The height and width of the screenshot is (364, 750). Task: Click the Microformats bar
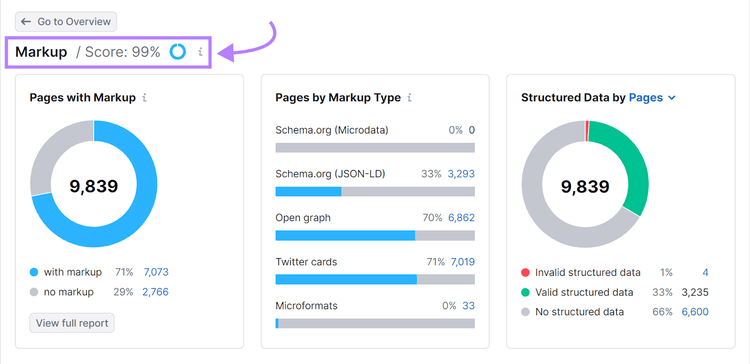(375, 323)
